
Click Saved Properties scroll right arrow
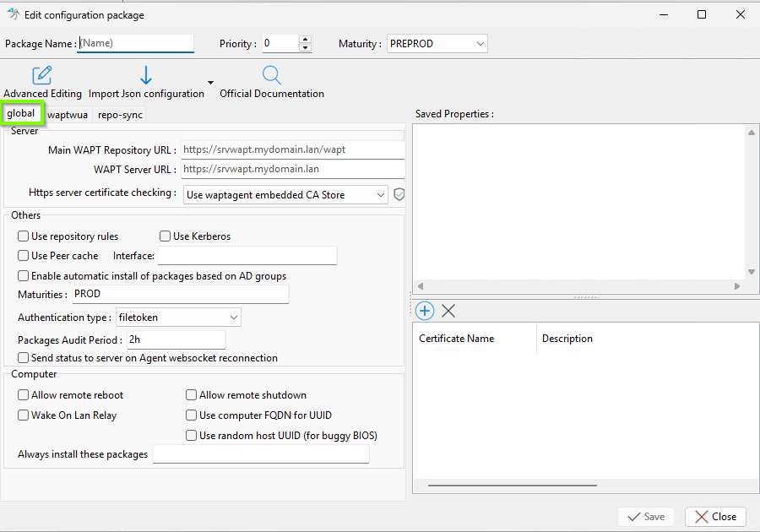(737, 286)
